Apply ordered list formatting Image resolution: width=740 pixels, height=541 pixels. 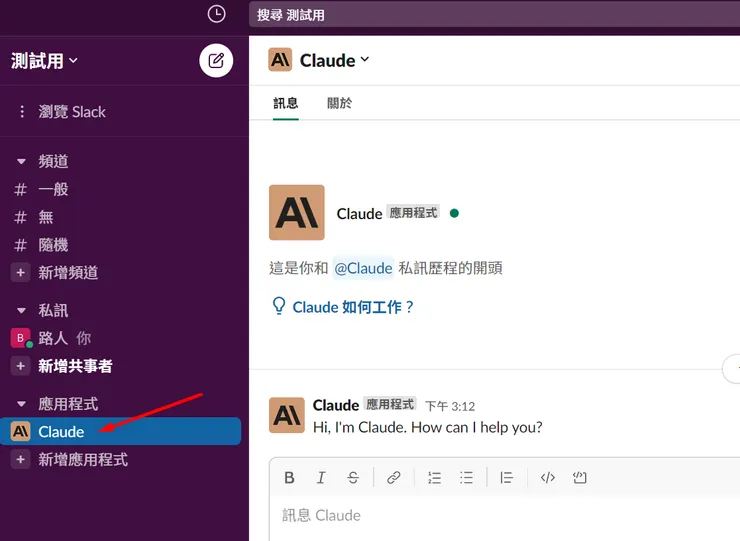pos(435,478)
